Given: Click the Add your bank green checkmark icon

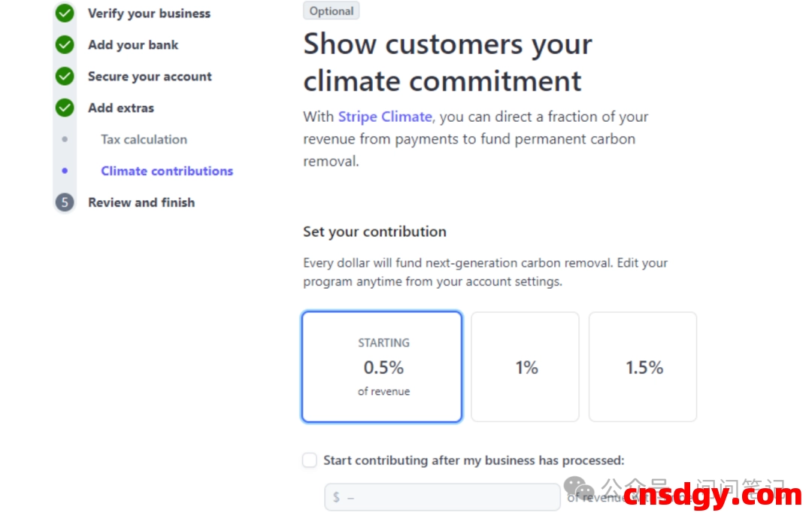Looking at the screenshot, I should pyautogui.click(x=65, y=44).
